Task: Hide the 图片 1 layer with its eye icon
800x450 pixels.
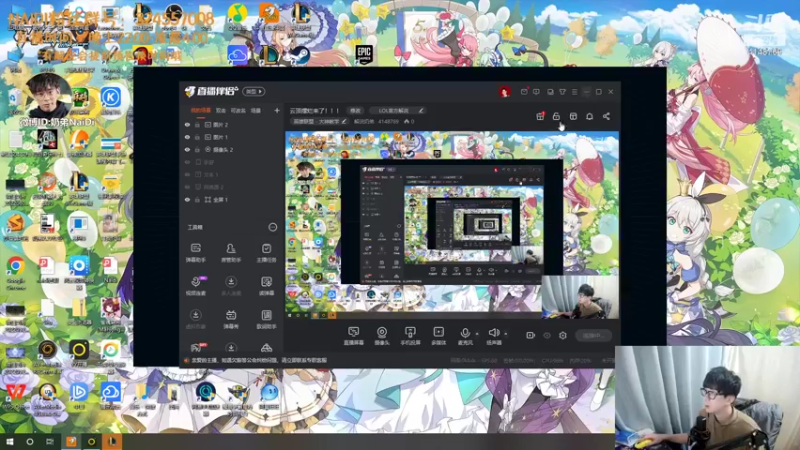Action: 187,137
